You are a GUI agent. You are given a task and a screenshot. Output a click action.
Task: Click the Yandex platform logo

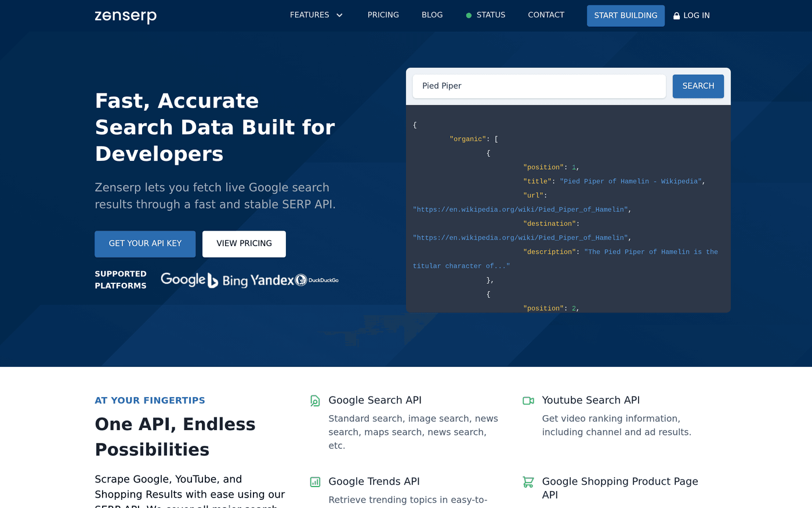(x=272, y=280)
